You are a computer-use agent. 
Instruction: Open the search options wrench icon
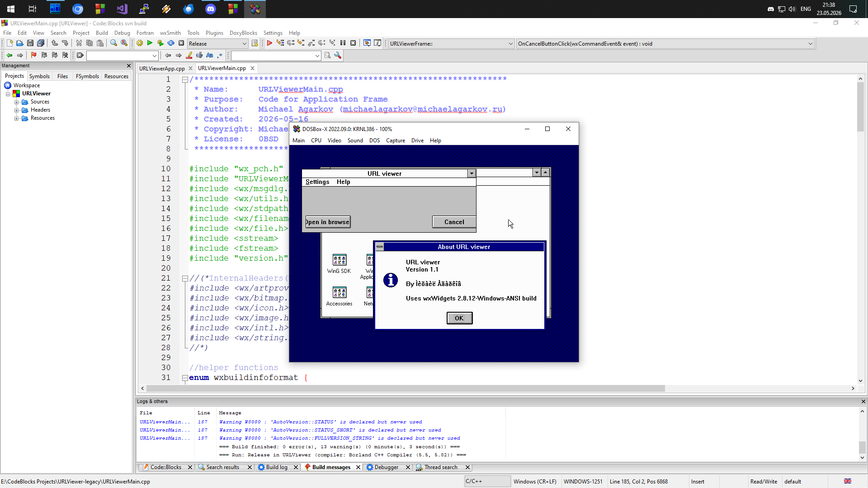point(338,55)
